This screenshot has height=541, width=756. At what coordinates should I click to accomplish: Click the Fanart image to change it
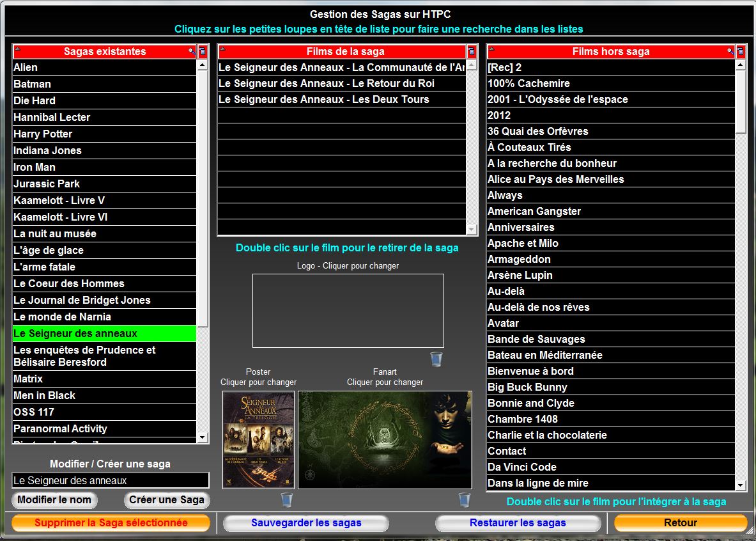(x=385, y=440)
